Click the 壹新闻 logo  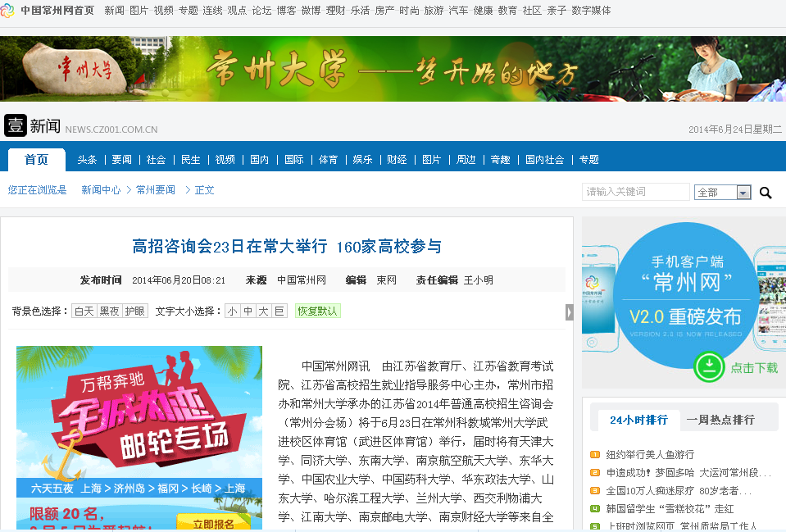(33, 125)
